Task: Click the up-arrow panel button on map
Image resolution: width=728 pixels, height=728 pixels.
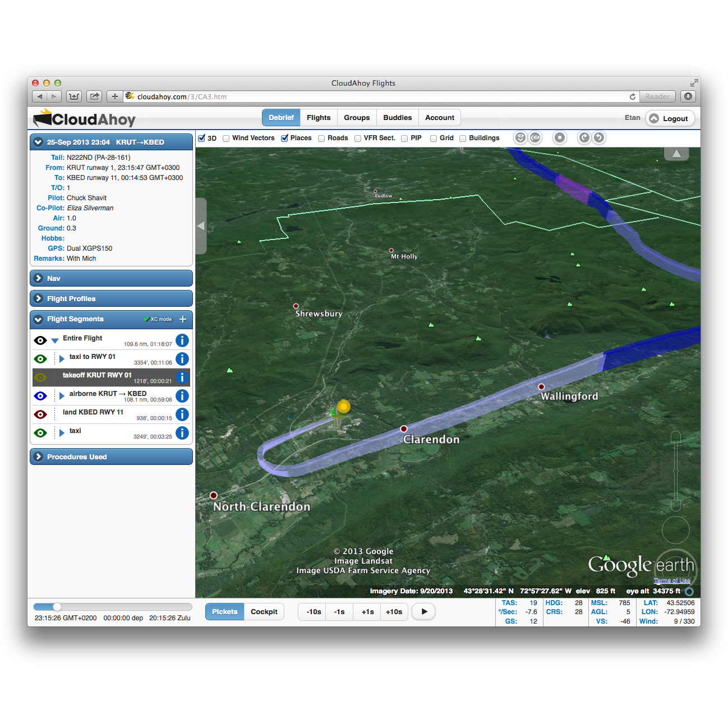Action: pos(676,154)
